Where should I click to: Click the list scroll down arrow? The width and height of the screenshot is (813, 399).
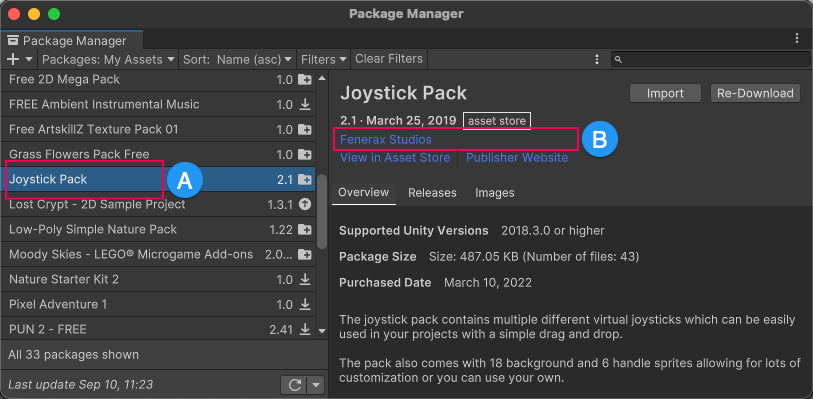point(322,331)
